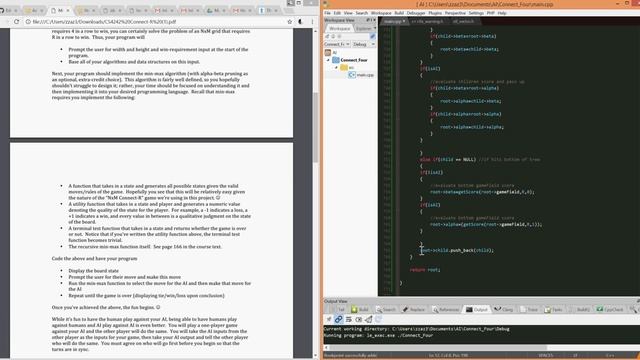
Task: Close the active PDF tab in Chrome
Action: pos(68,10)
